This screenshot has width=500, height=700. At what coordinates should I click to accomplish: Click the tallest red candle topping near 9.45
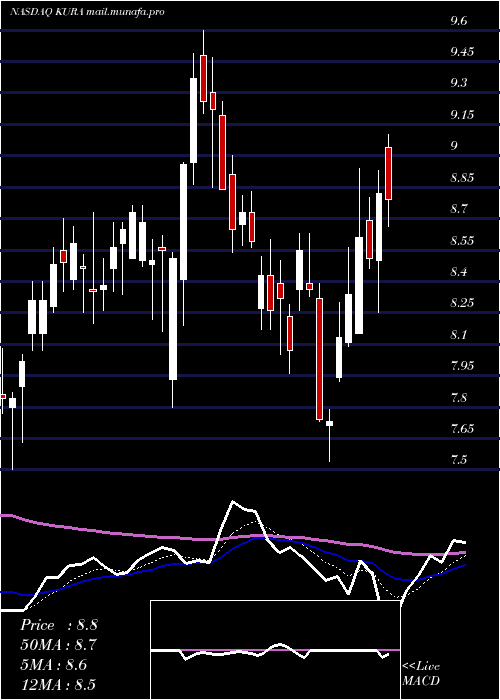click(x=203, y=78)
